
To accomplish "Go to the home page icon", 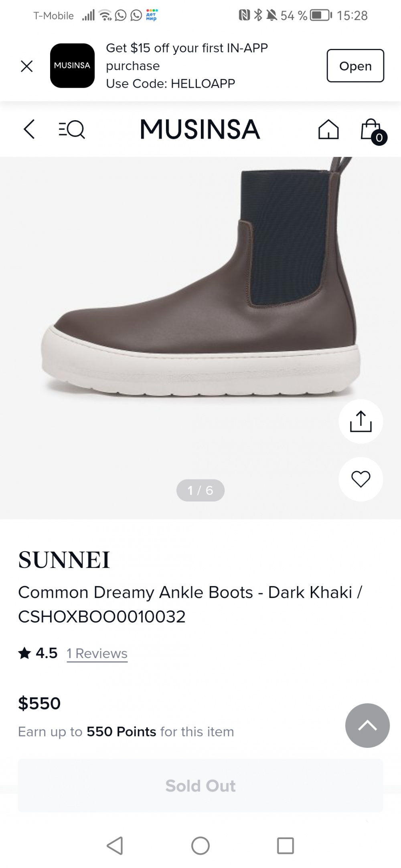I will pyautogui.click(x=328, y=129).
